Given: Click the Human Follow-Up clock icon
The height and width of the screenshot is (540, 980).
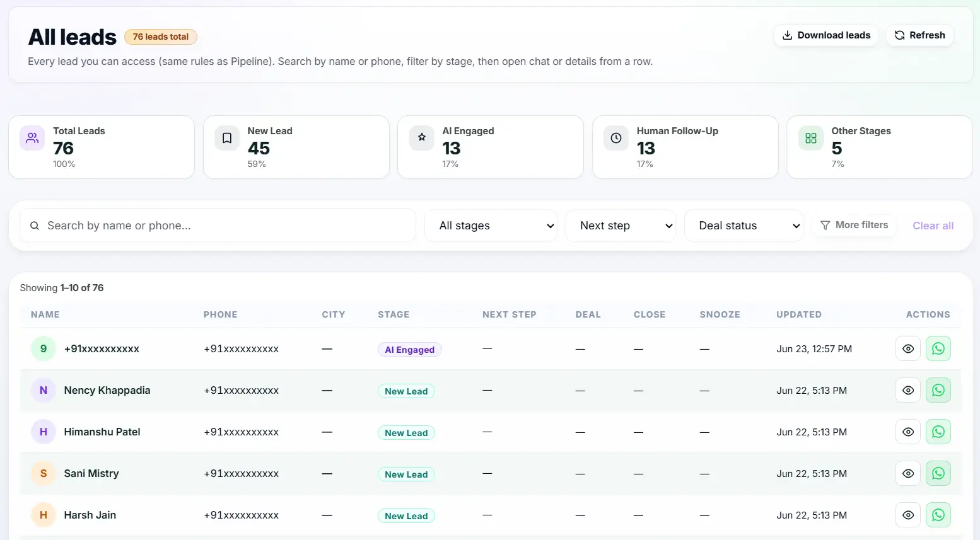Looking at the screenshot, I should click(616, 138).
